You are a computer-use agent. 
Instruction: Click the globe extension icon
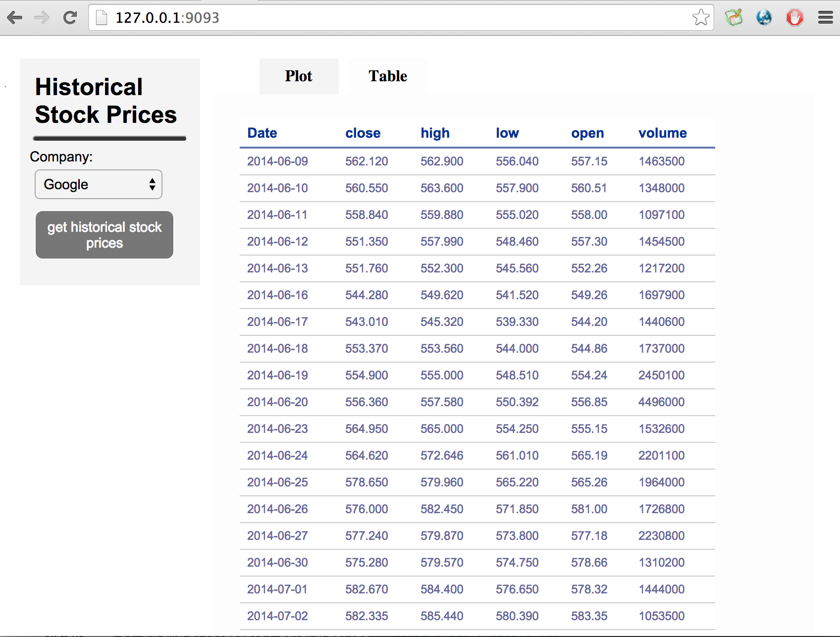pyautogui.click(x=763, y=17)
